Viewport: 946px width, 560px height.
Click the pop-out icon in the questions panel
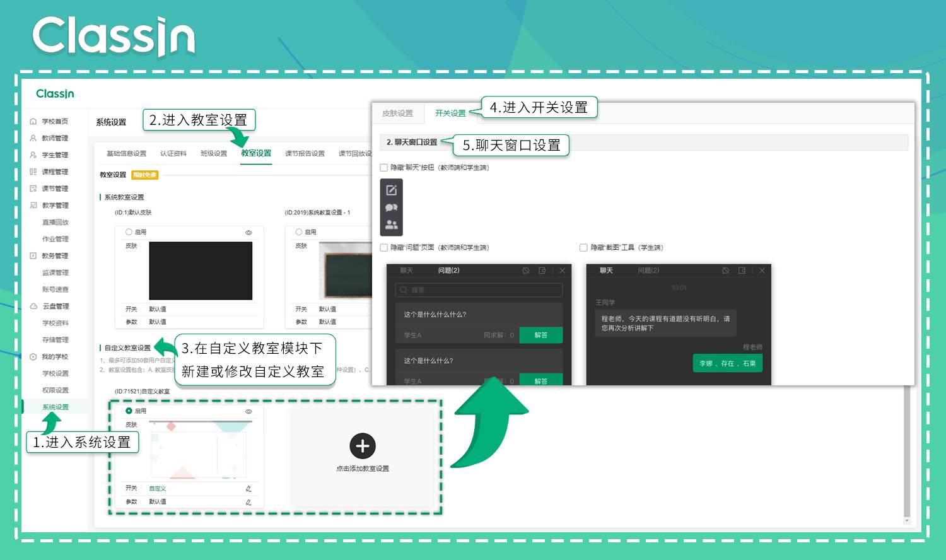point(542,271)
